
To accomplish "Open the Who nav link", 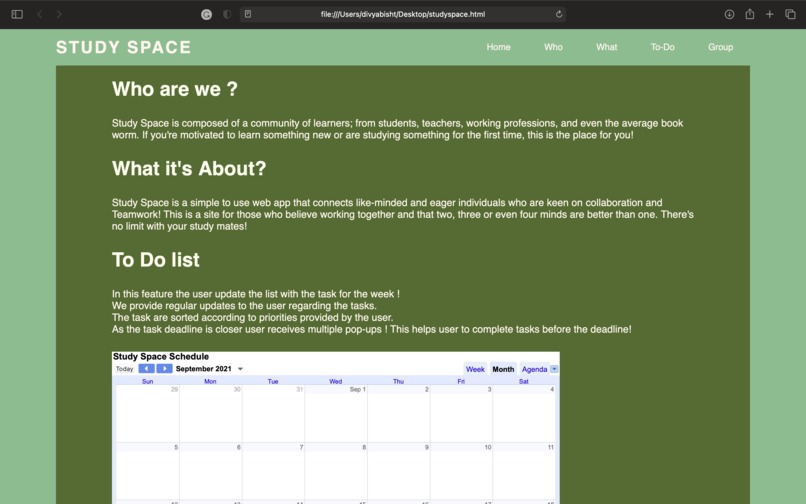I will click(x=553, y=47).
